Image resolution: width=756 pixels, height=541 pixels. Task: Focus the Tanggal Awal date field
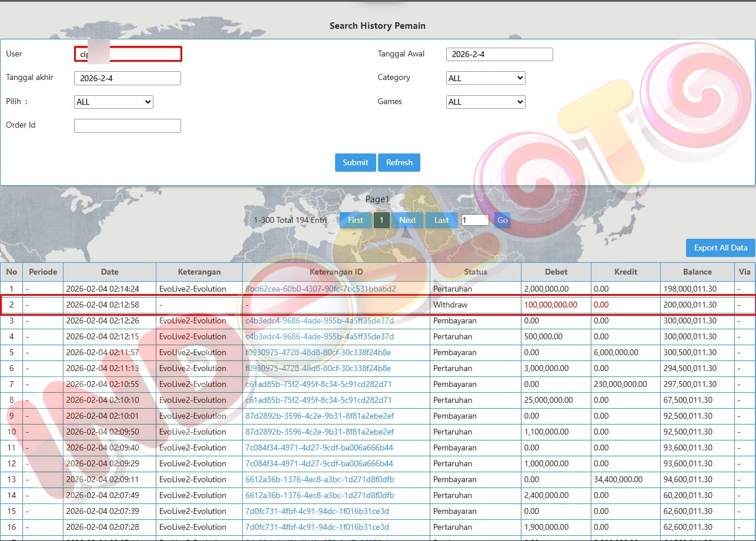[499, 55]
